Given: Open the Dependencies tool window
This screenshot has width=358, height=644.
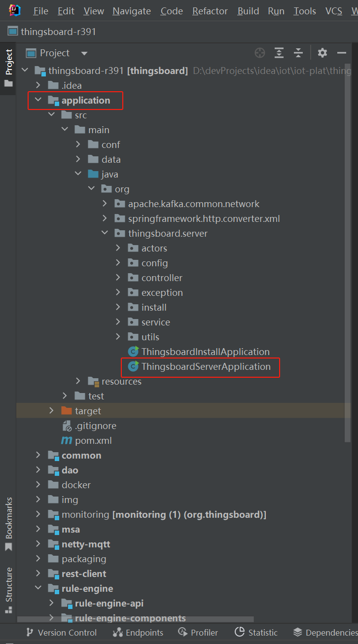Looking at the screenshot, I should coord(325,632).
